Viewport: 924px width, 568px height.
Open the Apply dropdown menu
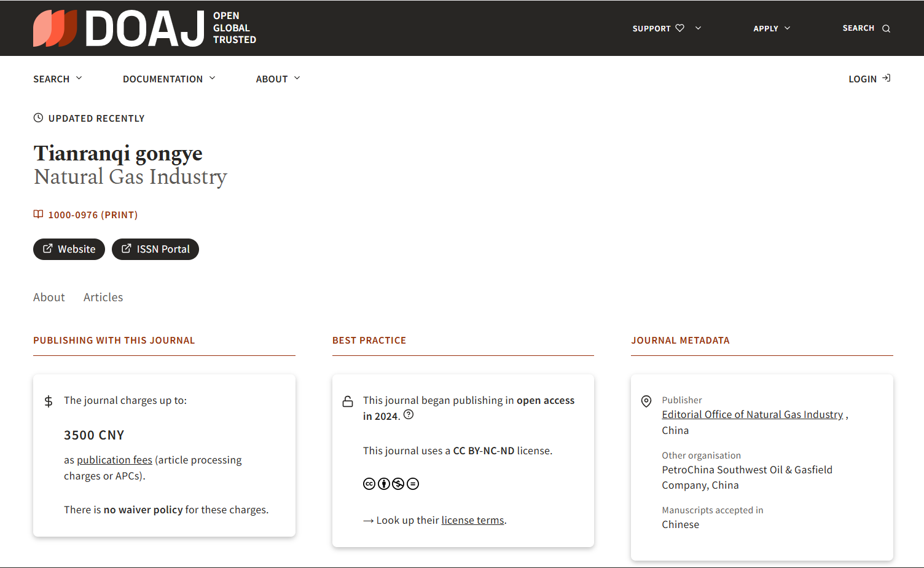(x=772, y=28)
